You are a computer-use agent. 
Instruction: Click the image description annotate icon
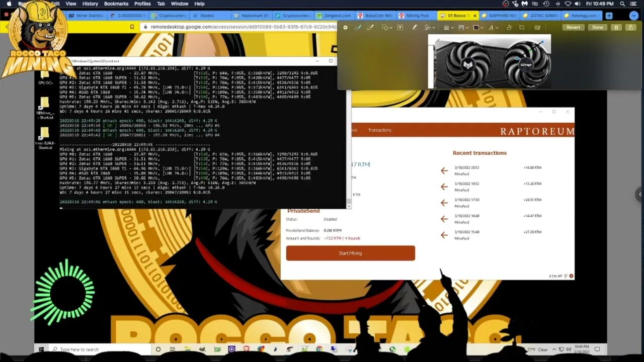pyautogui.click(x=537, y=27)
